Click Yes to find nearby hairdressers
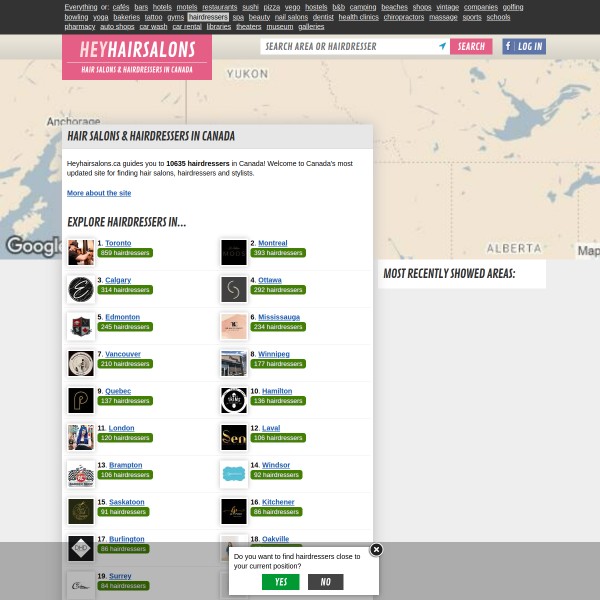The width and height of the screenshot is (600, 600). click(280, 582)
